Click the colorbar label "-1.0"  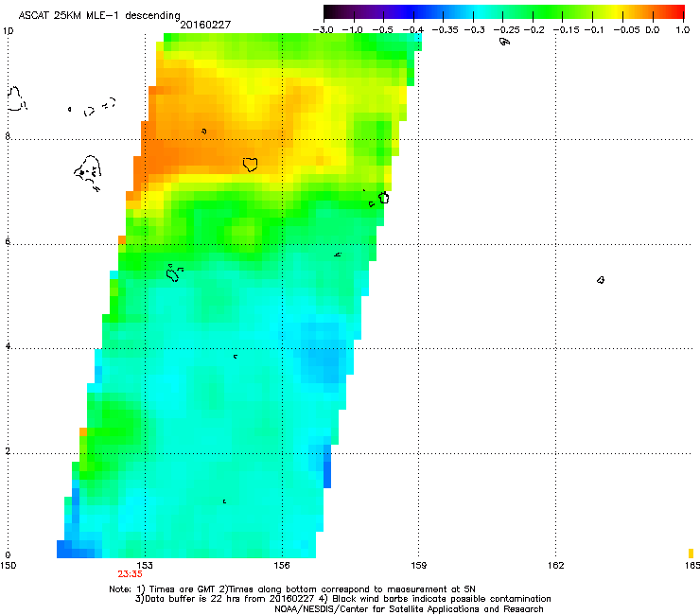pos(353,30)
